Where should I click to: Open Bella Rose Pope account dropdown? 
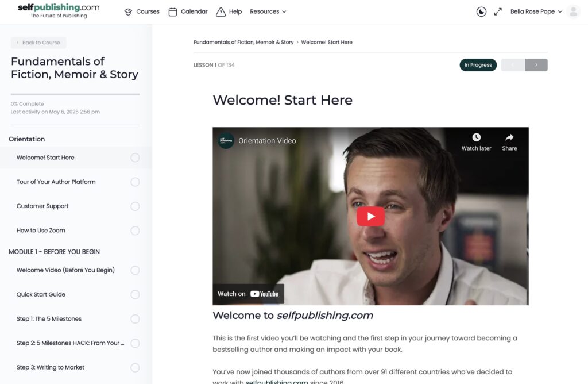[x=536, y=11]
